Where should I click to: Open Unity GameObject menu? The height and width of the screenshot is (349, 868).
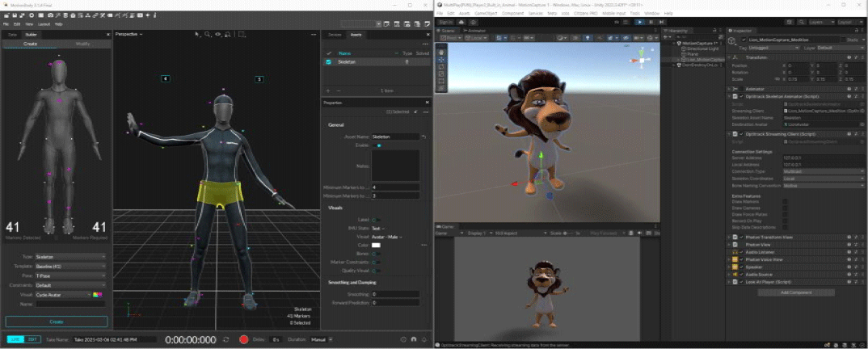(487, 13)
